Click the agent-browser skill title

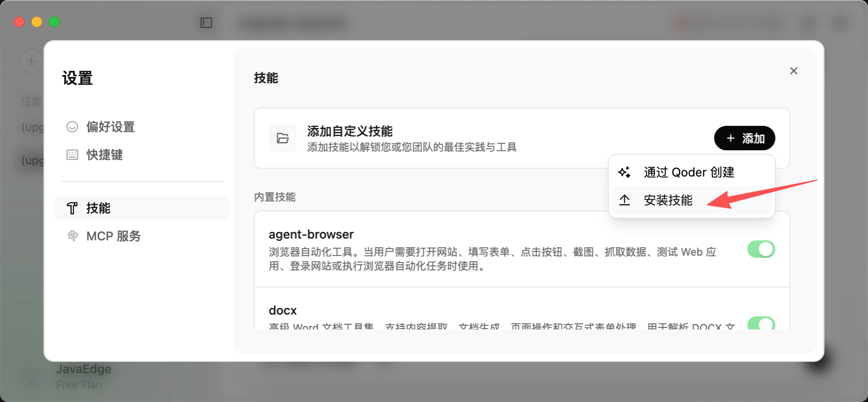coord(311,234)
